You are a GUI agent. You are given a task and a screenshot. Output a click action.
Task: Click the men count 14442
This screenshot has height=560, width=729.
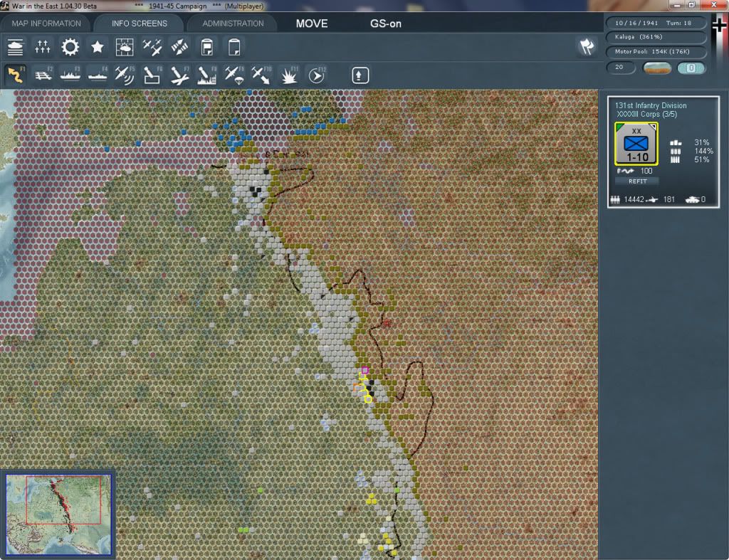coord(634,199)
